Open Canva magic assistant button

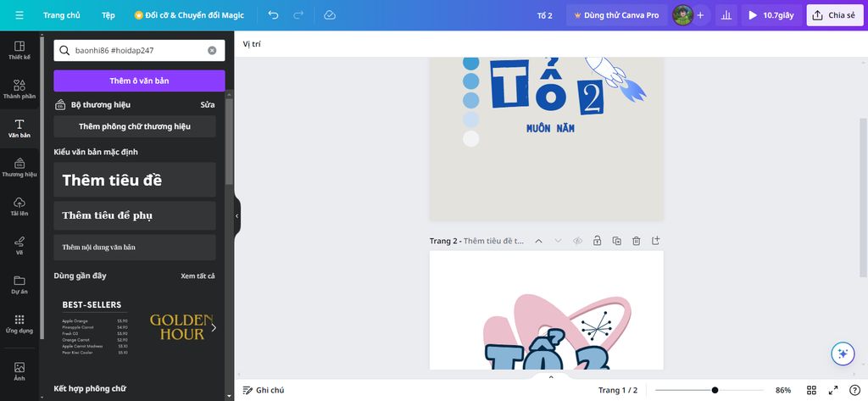(843, 354)
